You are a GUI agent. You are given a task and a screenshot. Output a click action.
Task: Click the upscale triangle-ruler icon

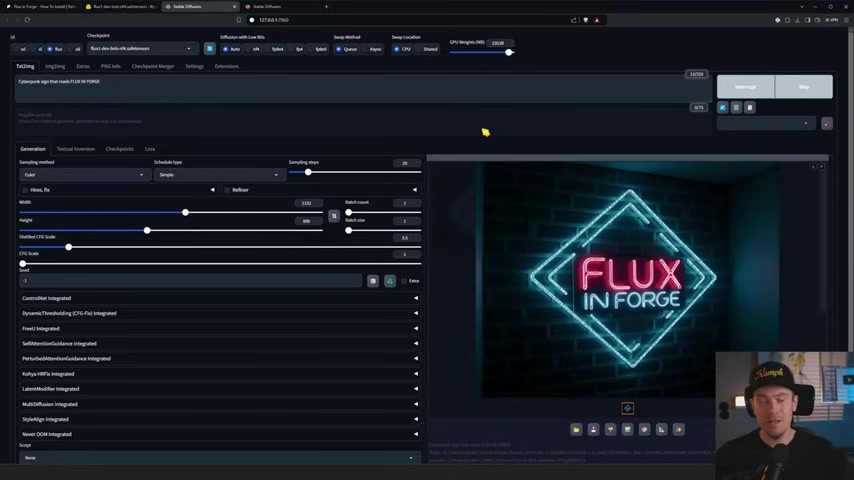click(661, 429)
